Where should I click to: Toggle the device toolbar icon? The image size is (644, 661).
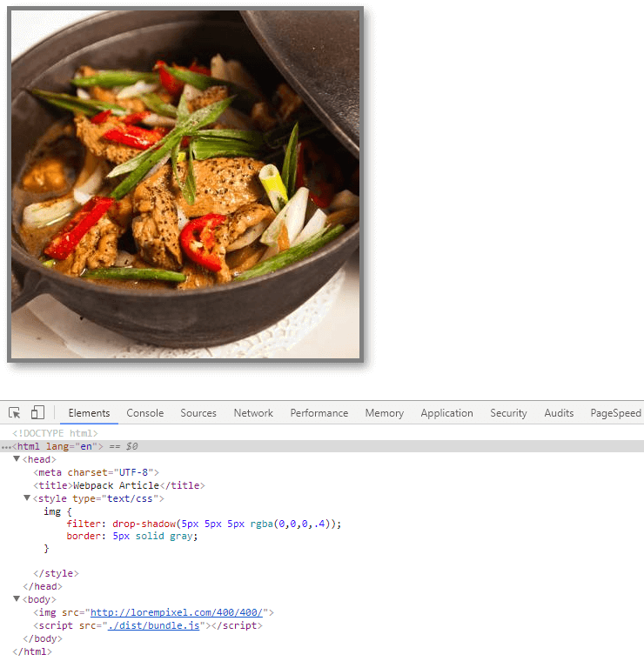point(38,413)
